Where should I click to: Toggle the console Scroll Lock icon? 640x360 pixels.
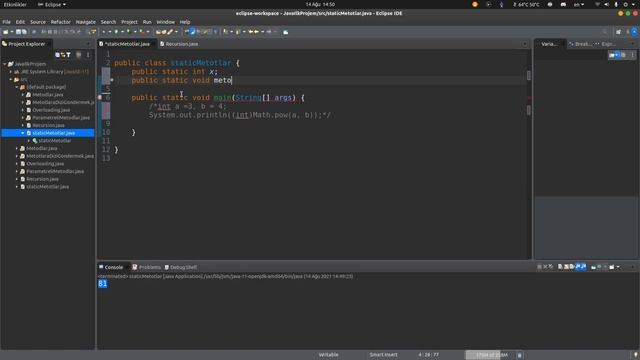click(566, 267)
